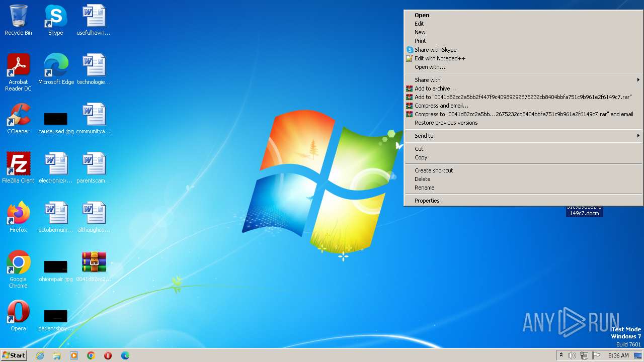Open the volume speaker tray icon
This screenshot has height=362, width=644.
(x=572, y=355)
